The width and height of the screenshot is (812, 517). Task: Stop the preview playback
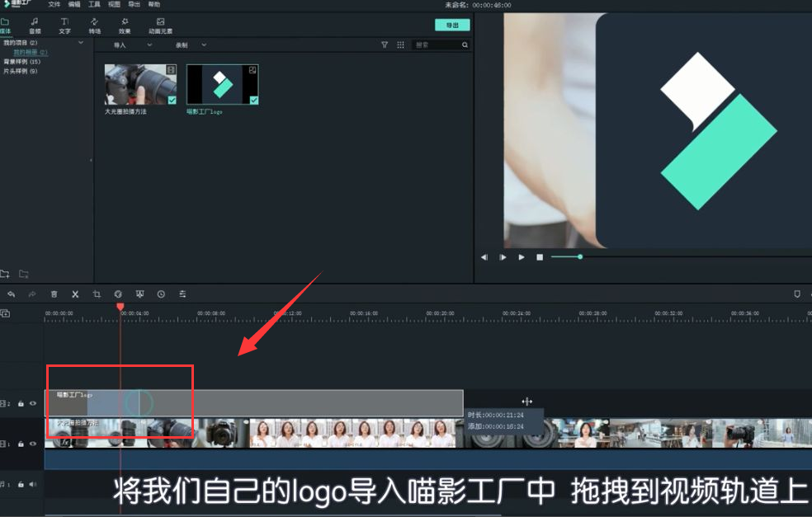click(x=540, y=257)
